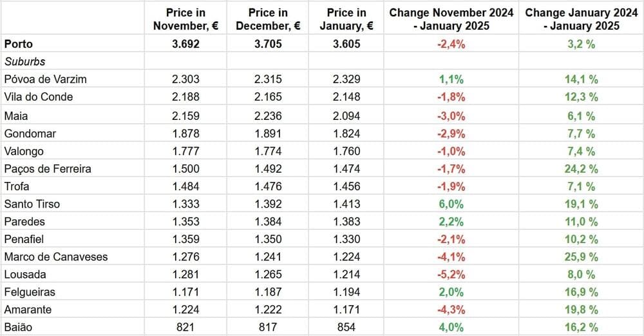This screenshot has width=644, height=336.
Task: Select Amarante's November price 1.224
Action: [185, 310]
